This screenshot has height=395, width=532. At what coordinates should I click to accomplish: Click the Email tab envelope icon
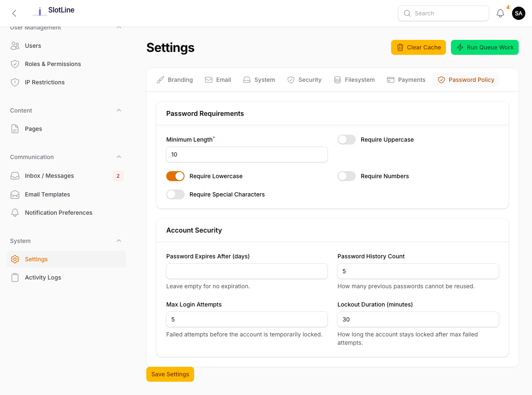tap(209, 80)
